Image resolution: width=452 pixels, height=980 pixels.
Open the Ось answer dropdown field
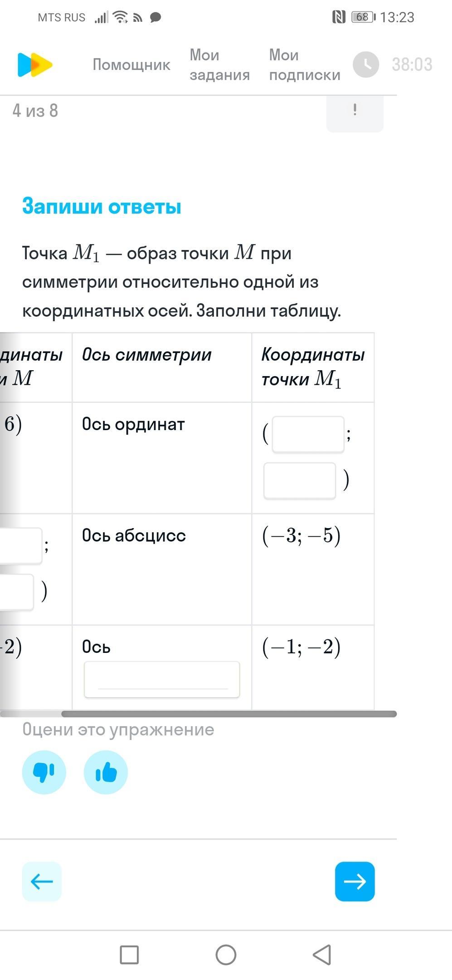point(162,679)
